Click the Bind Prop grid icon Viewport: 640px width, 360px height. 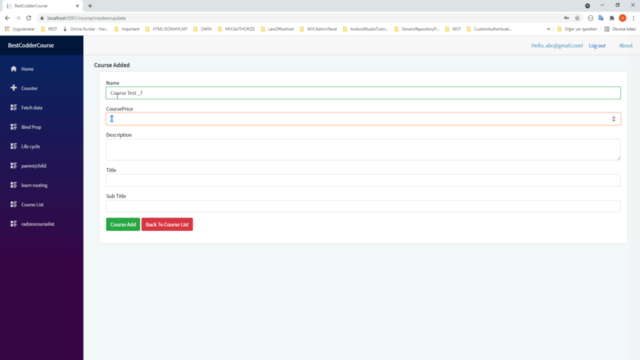(x=13, y=127)
